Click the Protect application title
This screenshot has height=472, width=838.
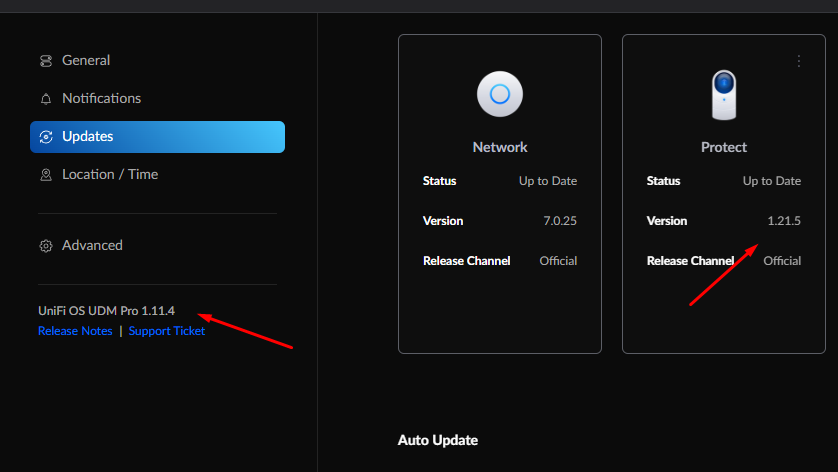click(724, 147)
